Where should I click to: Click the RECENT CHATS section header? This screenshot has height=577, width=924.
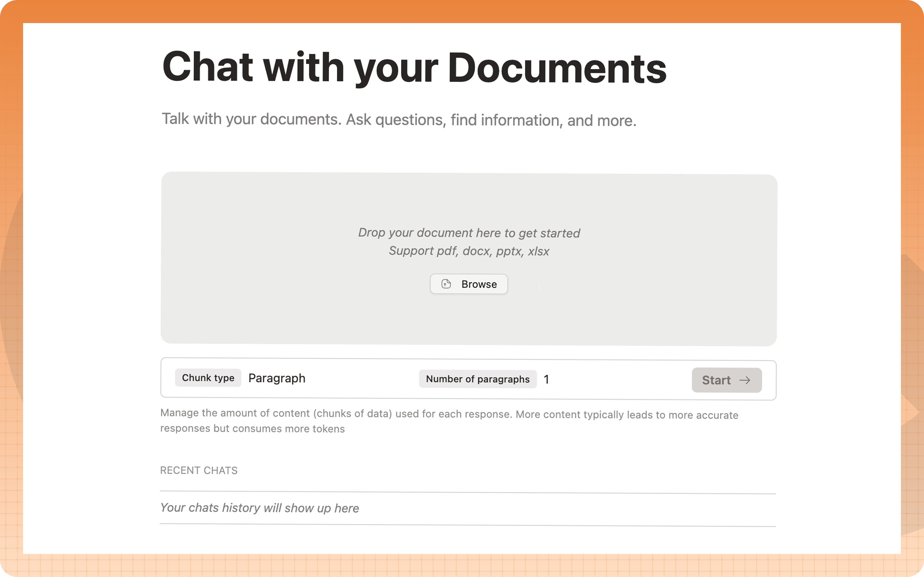pyautogui.click(x=199, y=470)
